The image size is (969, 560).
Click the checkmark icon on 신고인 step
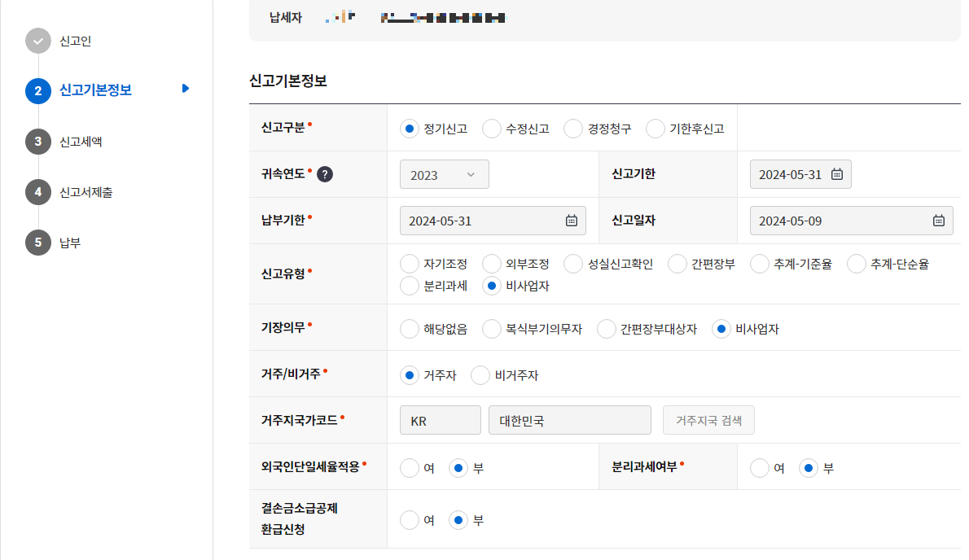pyautogui.click(x=37, y=42)
